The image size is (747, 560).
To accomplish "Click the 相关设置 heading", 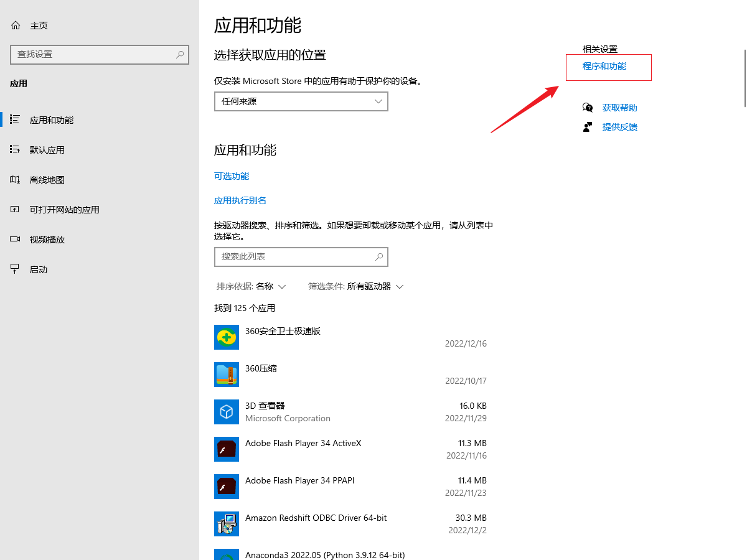I will [600, 49].
